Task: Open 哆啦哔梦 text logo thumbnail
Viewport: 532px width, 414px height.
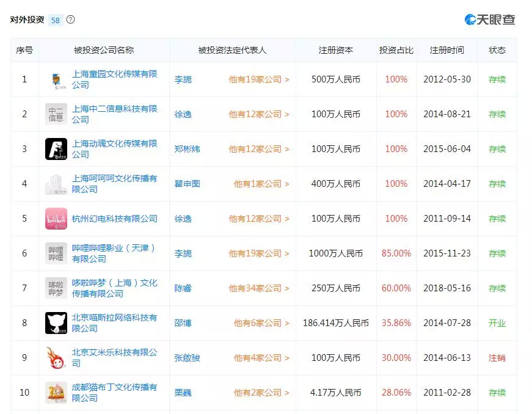Action: point(56,288)
